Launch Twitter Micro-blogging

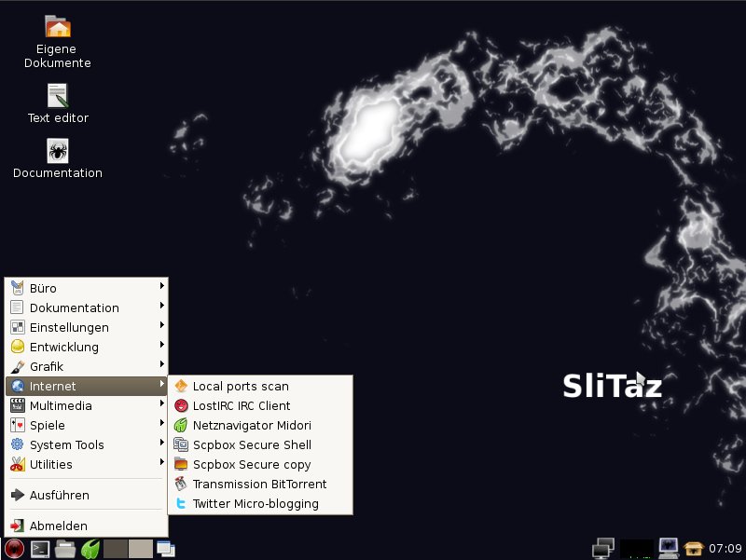click(260, 503)
